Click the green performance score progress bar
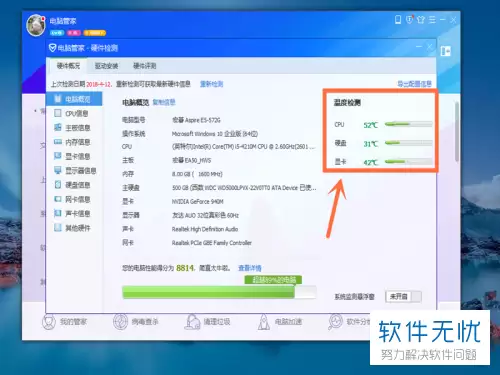Viewport: 500px width, 375px height. pos(219,292)
